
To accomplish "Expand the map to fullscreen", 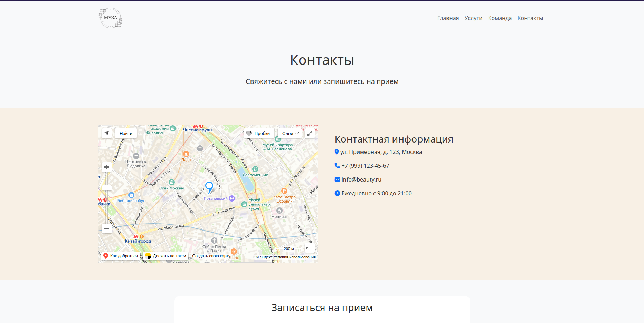I will click(310, 133).
